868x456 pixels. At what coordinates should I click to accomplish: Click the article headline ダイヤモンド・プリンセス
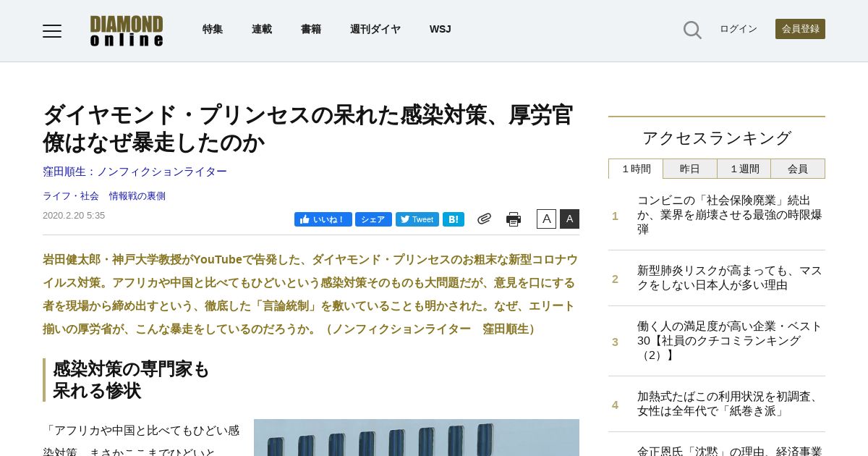point(308,129)
